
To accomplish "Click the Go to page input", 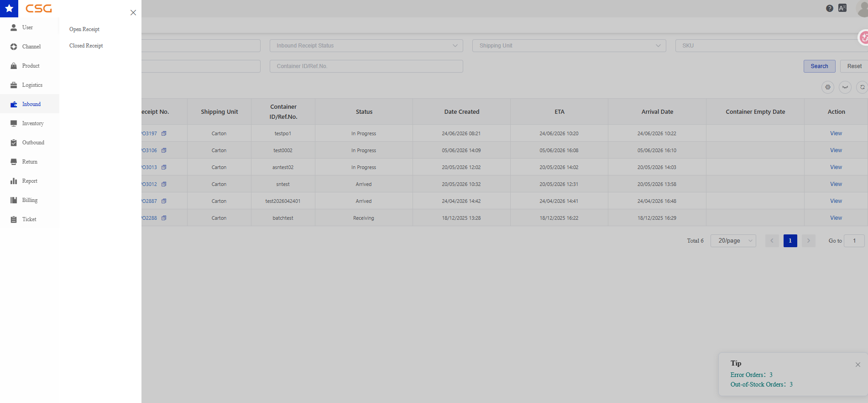I will click(x=854, y=241).
